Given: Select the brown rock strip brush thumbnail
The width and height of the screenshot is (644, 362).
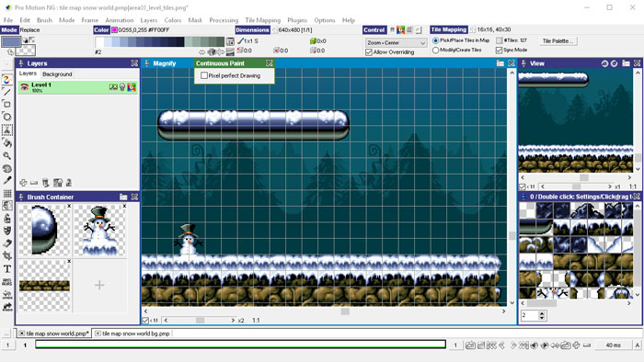Looking at the screenshot, I should click(45, 285).
